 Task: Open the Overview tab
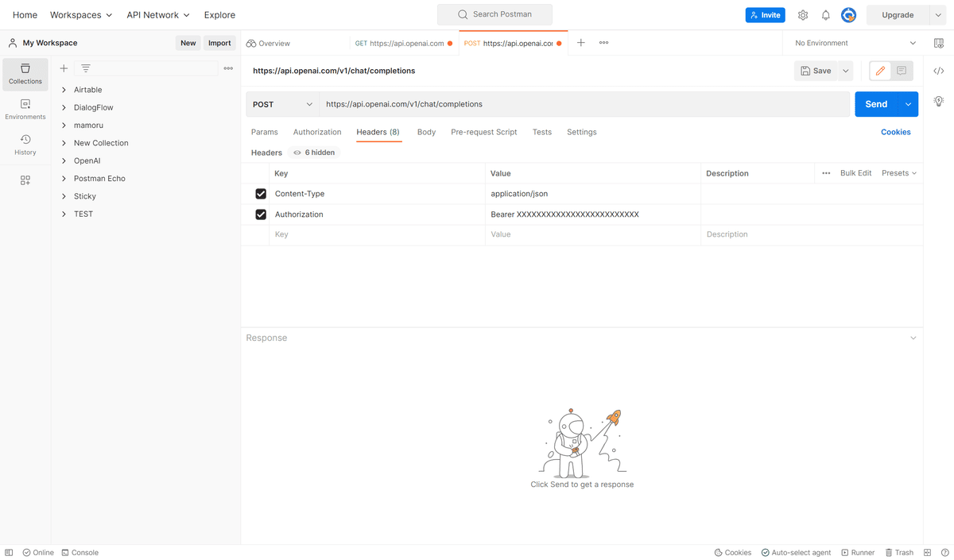coord(268,43)
